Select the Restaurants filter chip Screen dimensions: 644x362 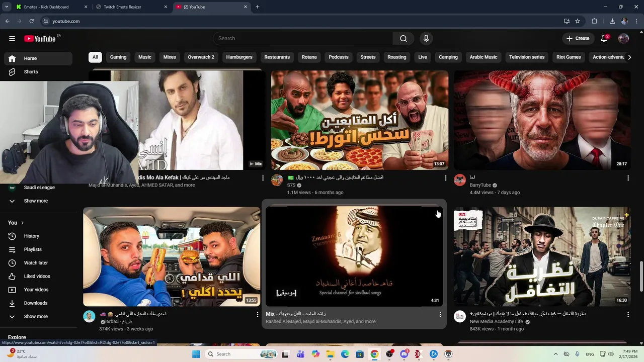coord(277,57)
